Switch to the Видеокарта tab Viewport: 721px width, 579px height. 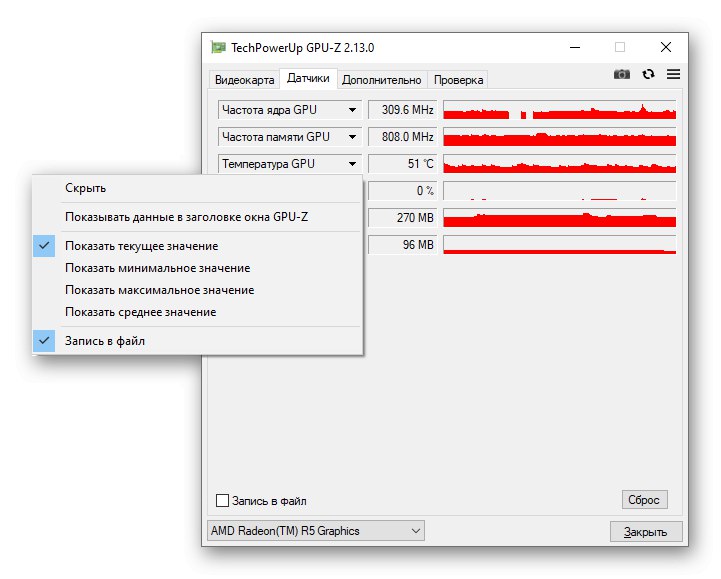point(244,80)
